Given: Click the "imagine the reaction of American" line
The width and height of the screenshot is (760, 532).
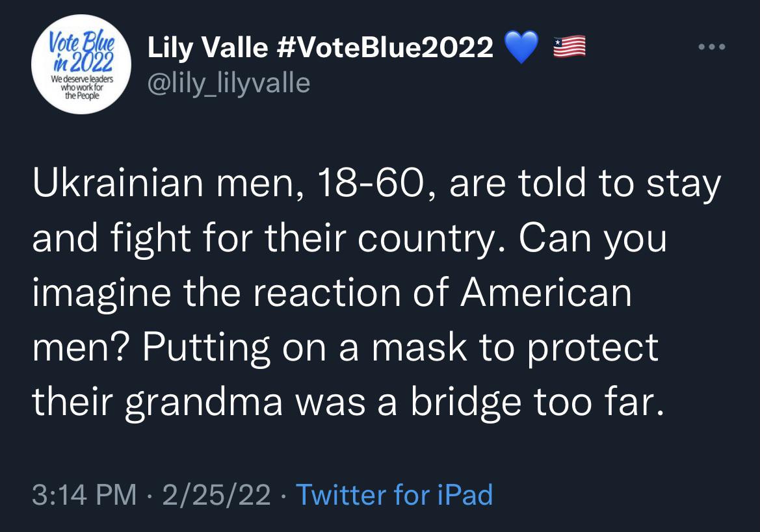Looking at the screenshot, I should tap(332, 292).
